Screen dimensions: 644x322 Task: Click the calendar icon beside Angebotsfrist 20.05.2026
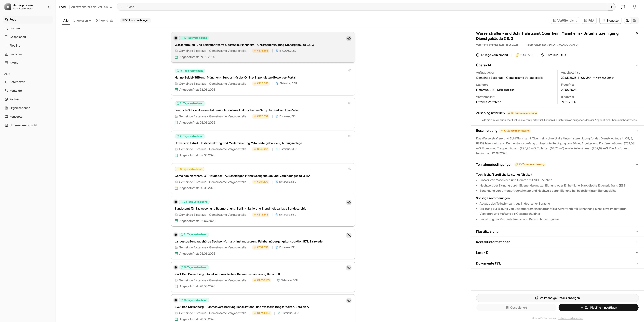tap(176, 188)
